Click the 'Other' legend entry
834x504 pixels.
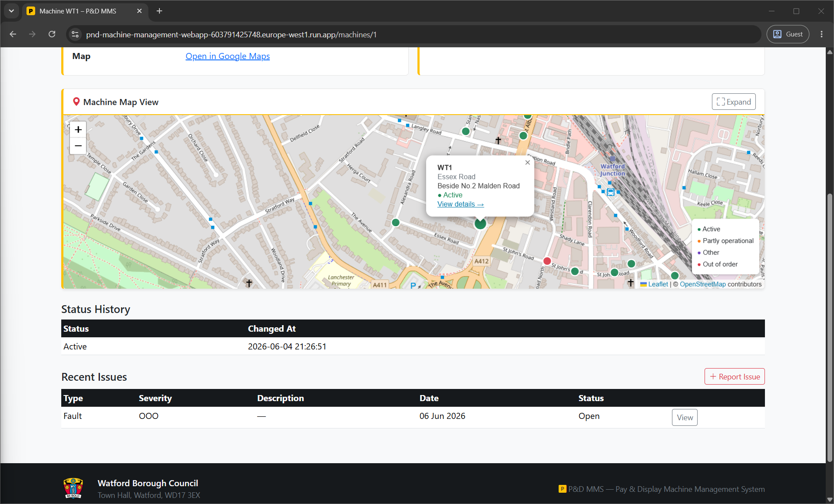(708, 252)
